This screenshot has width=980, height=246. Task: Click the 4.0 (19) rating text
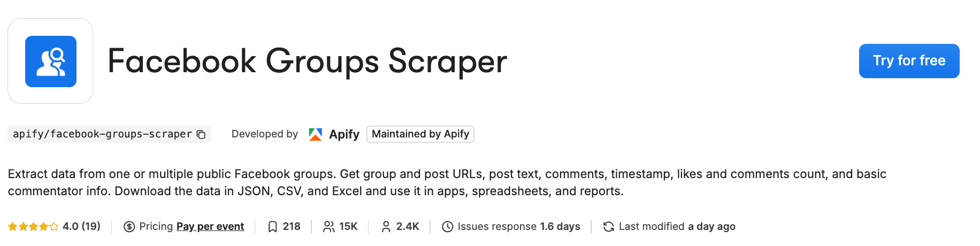[x=81, y=227]
